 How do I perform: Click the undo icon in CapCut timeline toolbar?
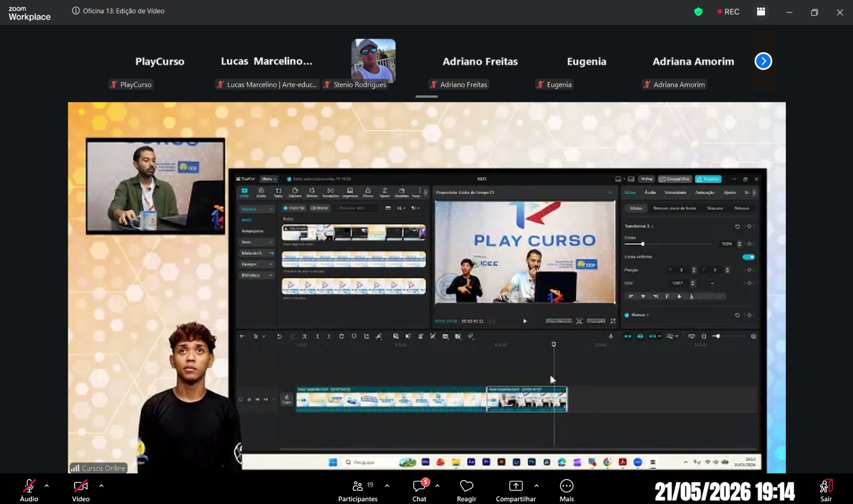point(279,336)
